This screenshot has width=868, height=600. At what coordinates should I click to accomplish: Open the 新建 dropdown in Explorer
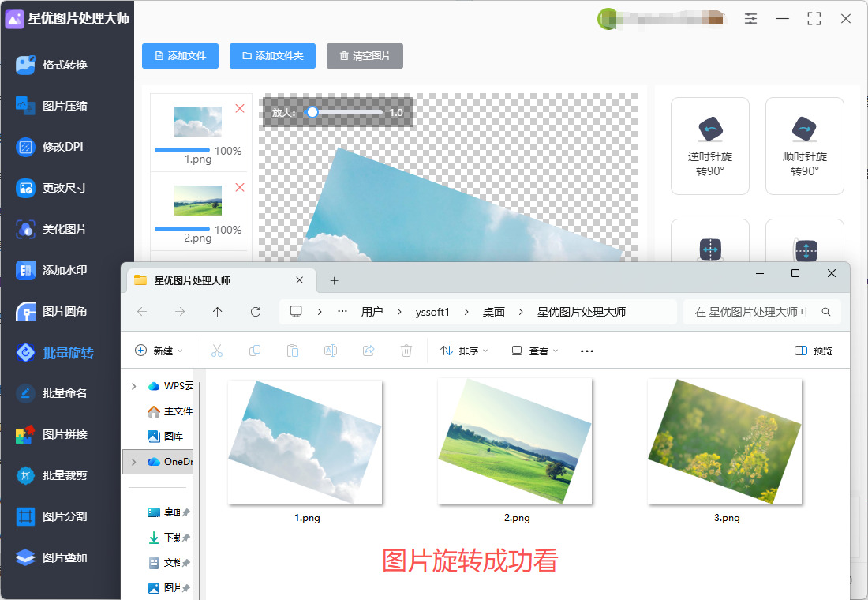[159, 351]
